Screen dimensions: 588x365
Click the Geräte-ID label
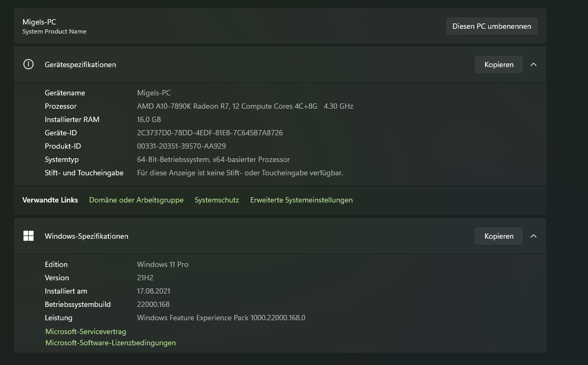point(60,133)
